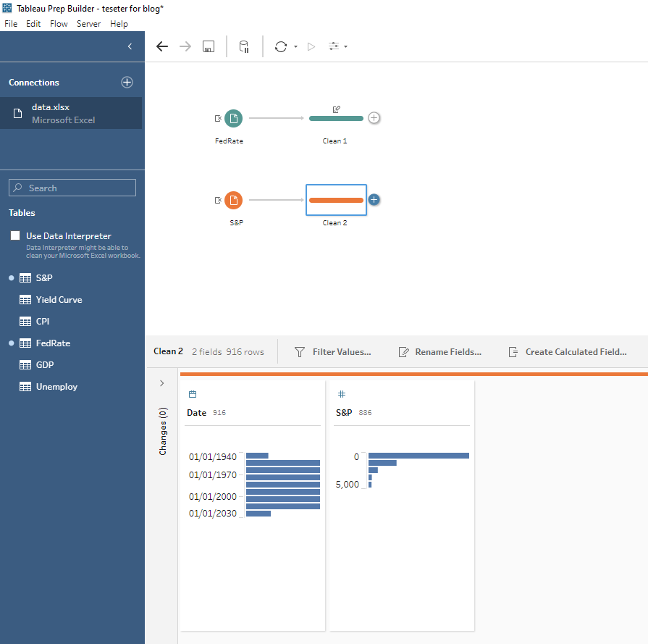Click the Tableau Prep Builder title bar app icon

coord(7,8)
